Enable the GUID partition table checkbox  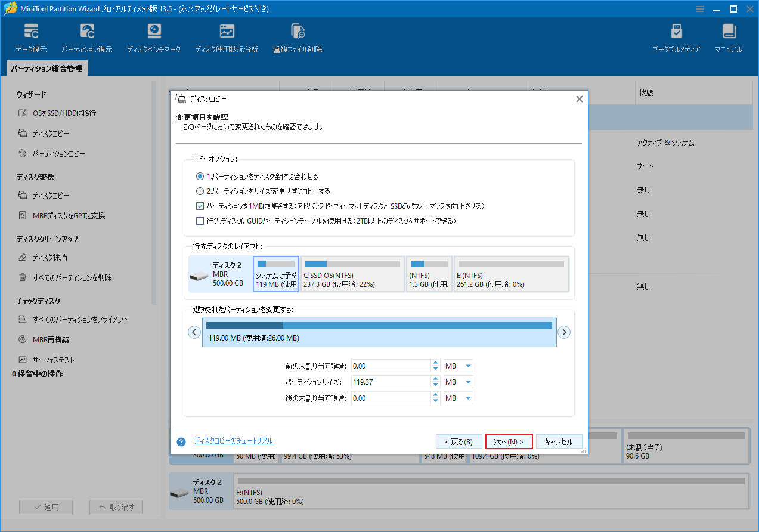[201, 221]
